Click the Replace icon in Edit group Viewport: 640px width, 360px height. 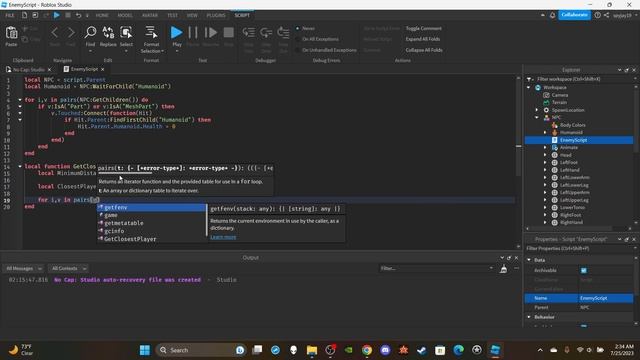click(x=108, y=33)
